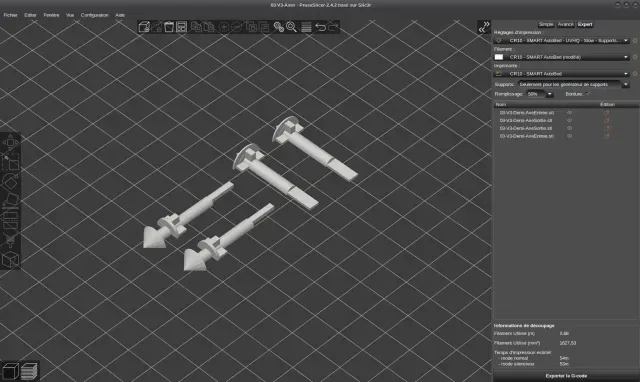
Task: Click the filament volume value 1627,53
Action: coord(568,343)
